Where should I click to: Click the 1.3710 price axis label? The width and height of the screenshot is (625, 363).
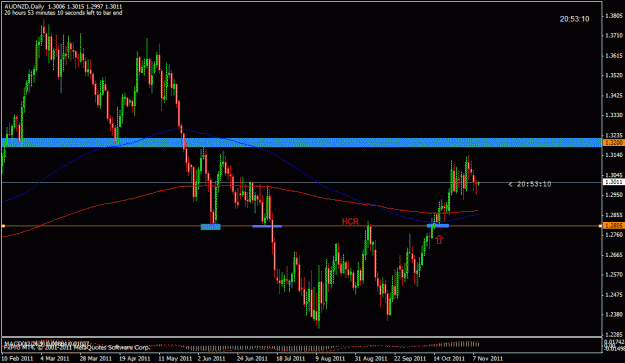(x=613, y=36)
